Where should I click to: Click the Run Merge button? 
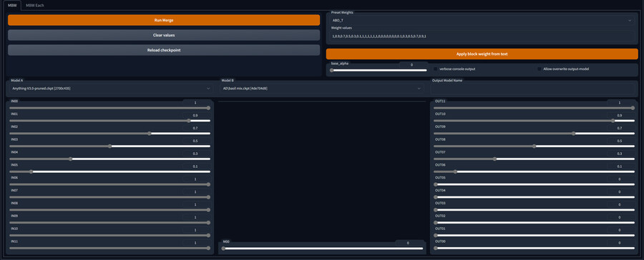click(x=164, y=20)
